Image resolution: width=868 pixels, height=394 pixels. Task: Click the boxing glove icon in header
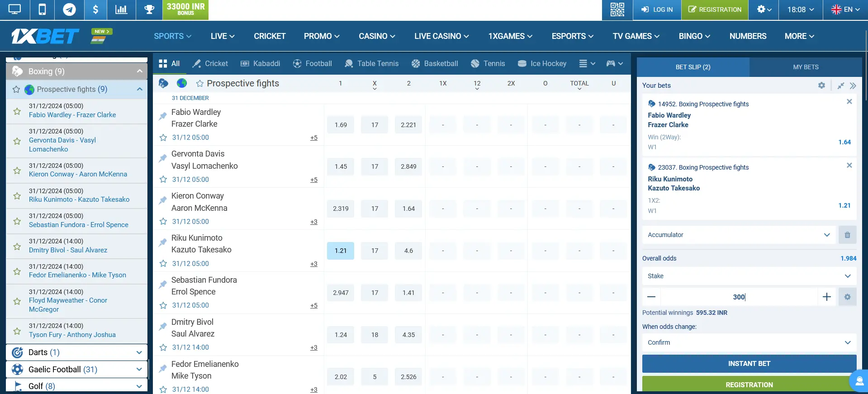[x=163, y=83]
